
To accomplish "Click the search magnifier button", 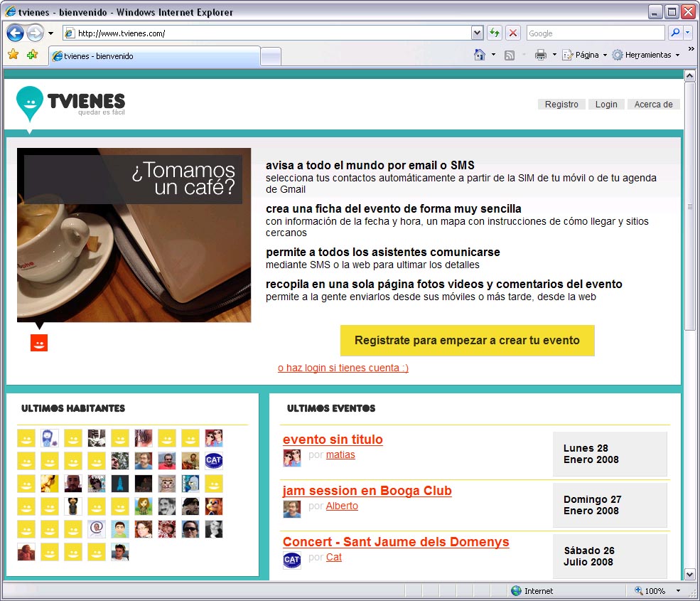I will tap(675, 33).
